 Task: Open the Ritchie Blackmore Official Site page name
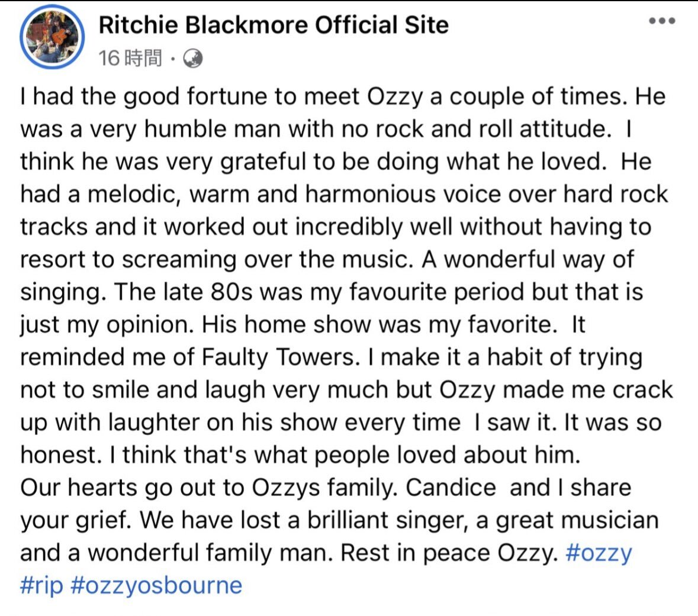click(274, 24)
